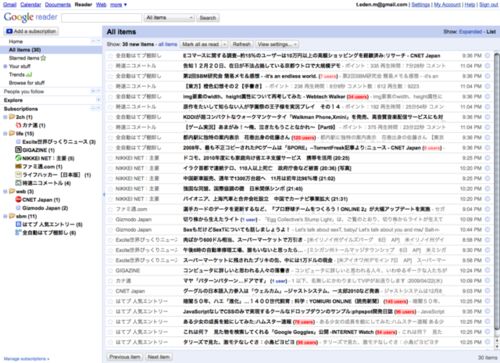Click the star beside Starred items
The width and height of the screenshot is (500, 363).
pos(43,58)
